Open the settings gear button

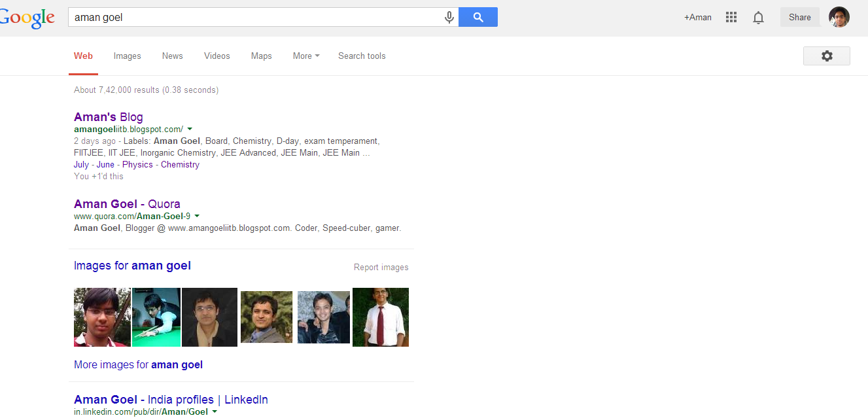point(827,56)
